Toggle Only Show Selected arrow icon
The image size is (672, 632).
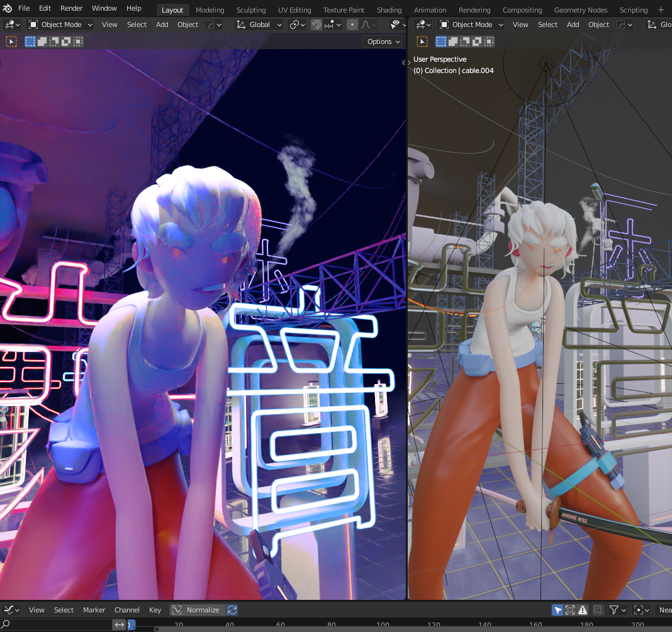(x=557, y=610)
